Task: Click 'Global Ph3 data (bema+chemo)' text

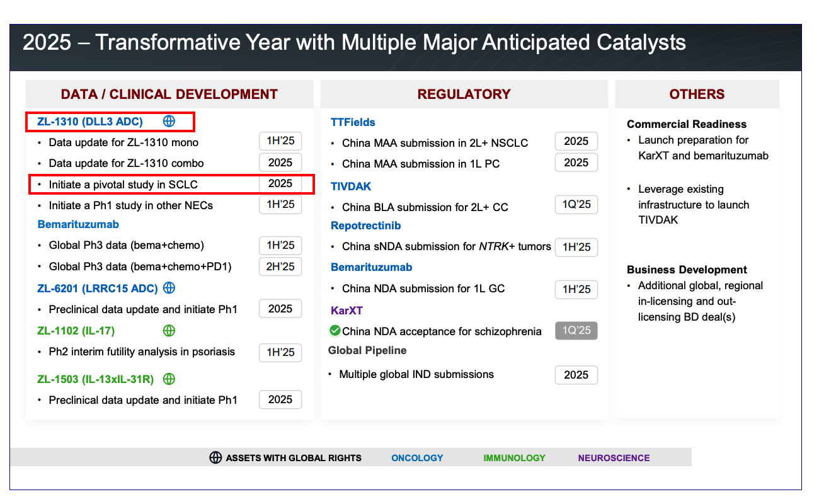Action: coord(127,245)
